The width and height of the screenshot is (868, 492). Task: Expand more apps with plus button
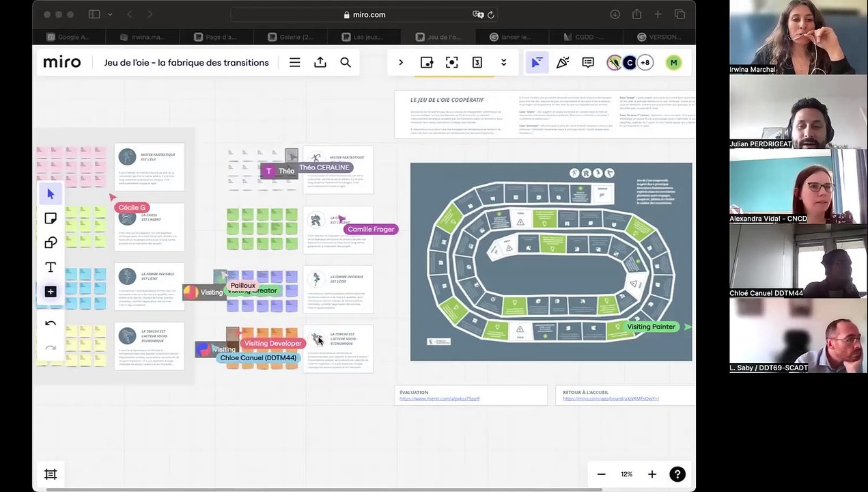(x=51, y=292)
